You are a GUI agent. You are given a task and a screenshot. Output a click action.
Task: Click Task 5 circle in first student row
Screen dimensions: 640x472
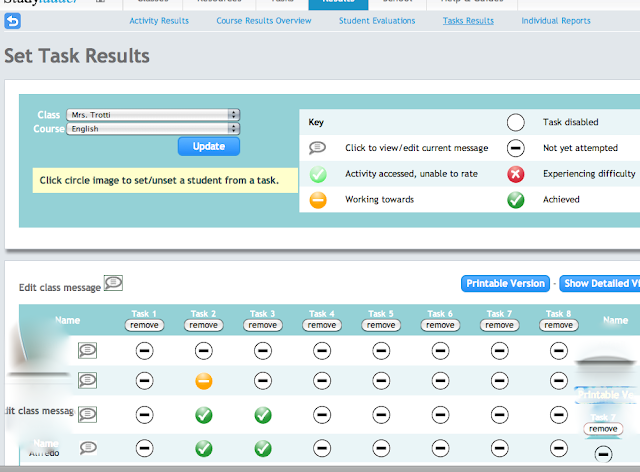[x=381, y=351]
